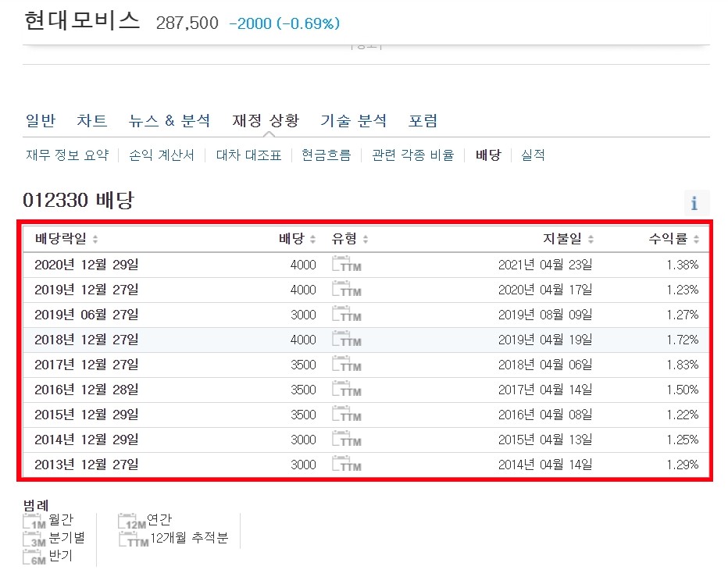This screenshot has width=728, height=584.
Task: Click payment date 2020년 04월 17일
Action: pyautogui.click(x=545, y=290)
